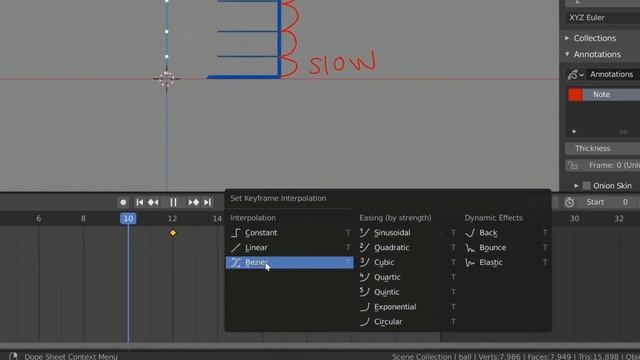
Task: Apply the Bounce dynamic effect
Action: pyautogui.click(x=506, y=247)
